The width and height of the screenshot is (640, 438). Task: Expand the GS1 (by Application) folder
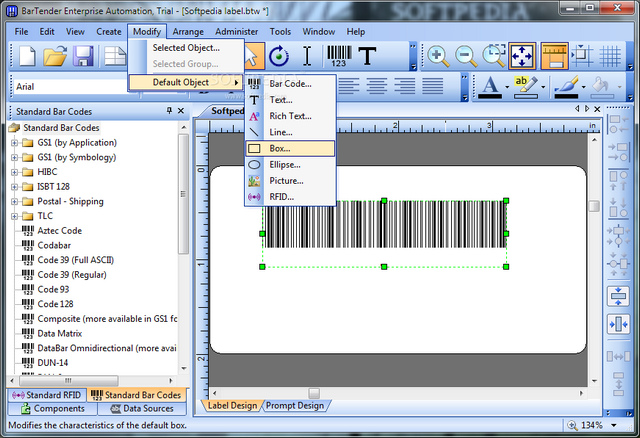tap(14, 143)
